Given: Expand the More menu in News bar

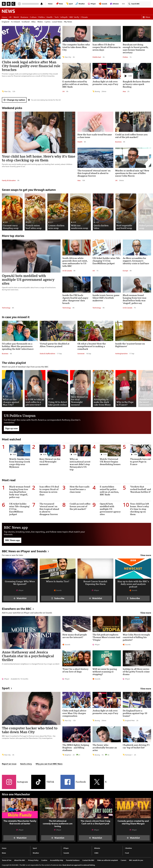Looking at the screenshot, I should coord(147,17).
